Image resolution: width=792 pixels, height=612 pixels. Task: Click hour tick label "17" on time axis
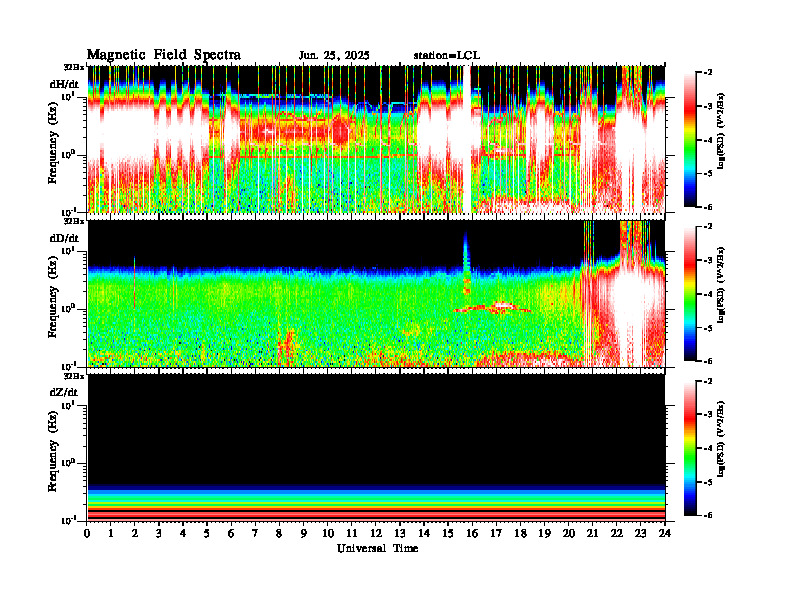pyautogui.click(x=496, y=533)
